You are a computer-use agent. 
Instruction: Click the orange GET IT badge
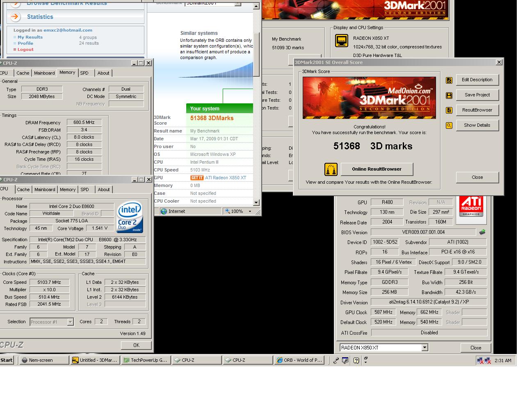(x=197, y=178)
